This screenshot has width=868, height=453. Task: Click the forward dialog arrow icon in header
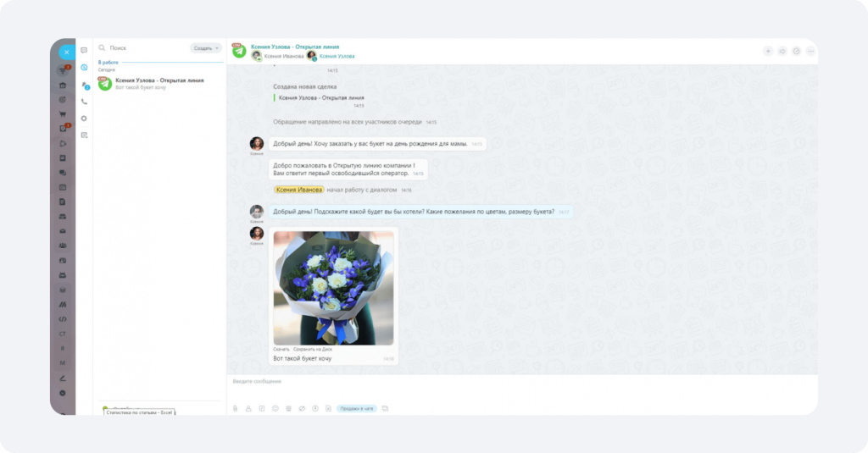point(782,52)
